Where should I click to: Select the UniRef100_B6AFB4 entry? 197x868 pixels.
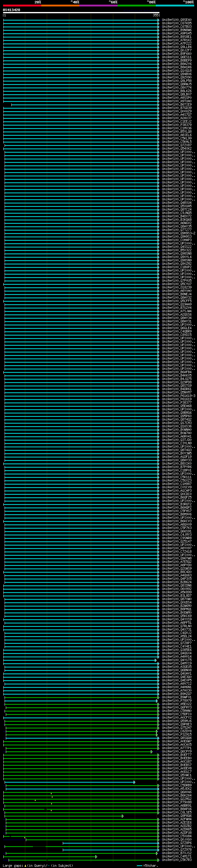[177, 372]
